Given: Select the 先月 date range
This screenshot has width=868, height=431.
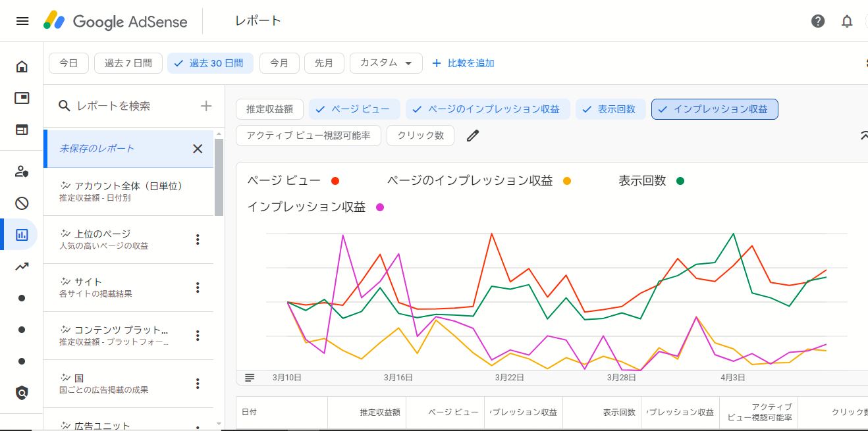Looking at the screenshot, I should (323, 63).
